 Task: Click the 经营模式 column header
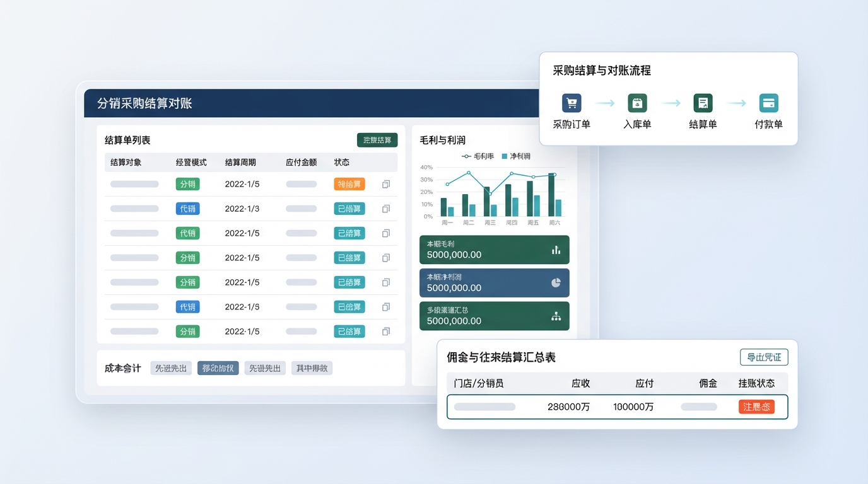coord(191,163)
